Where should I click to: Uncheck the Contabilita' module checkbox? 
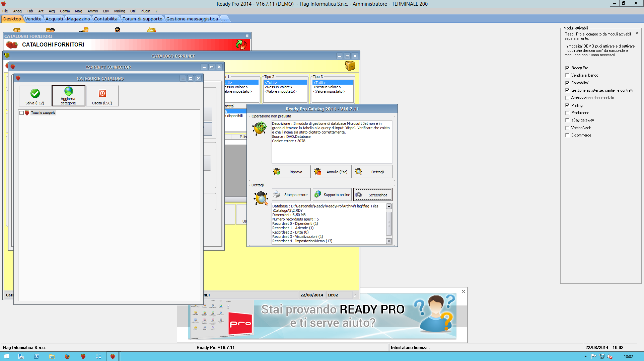[x=567, y=83]
